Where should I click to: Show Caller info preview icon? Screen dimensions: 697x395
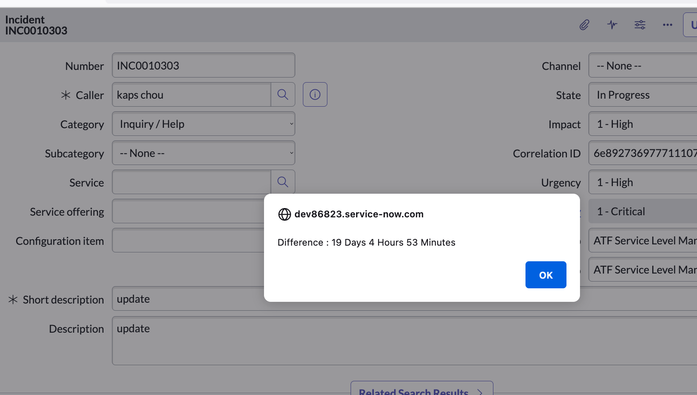point(315,95)
